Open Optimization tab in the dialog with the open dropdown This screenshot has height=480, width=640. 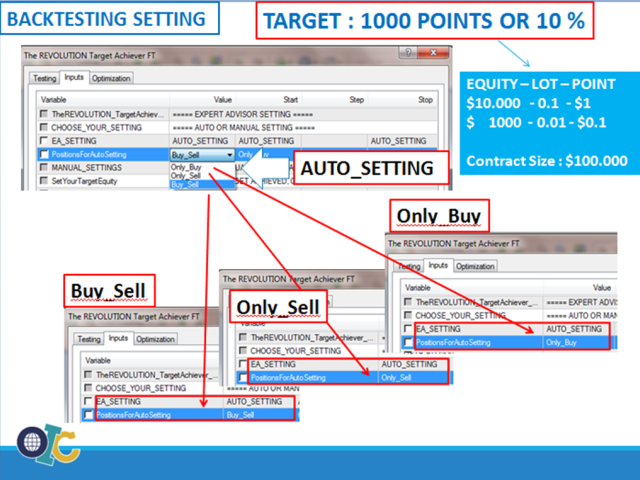tap(111, 78)
